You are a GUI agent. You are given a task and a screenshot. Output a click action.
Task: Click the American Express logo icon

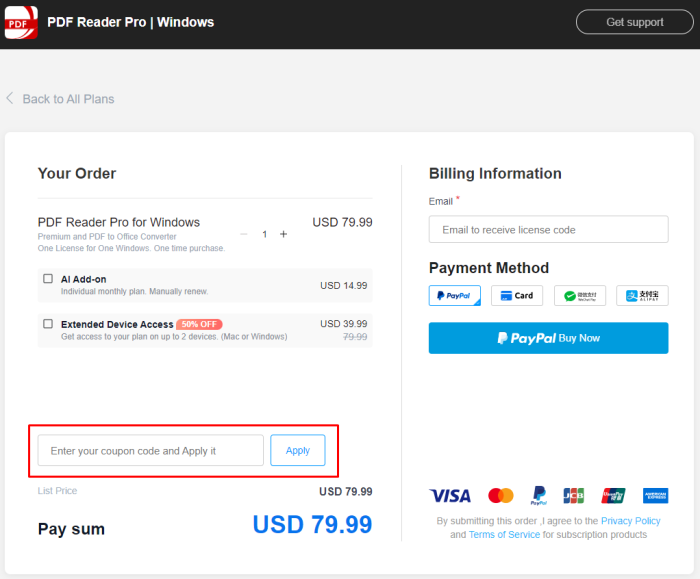click(656, 496)
